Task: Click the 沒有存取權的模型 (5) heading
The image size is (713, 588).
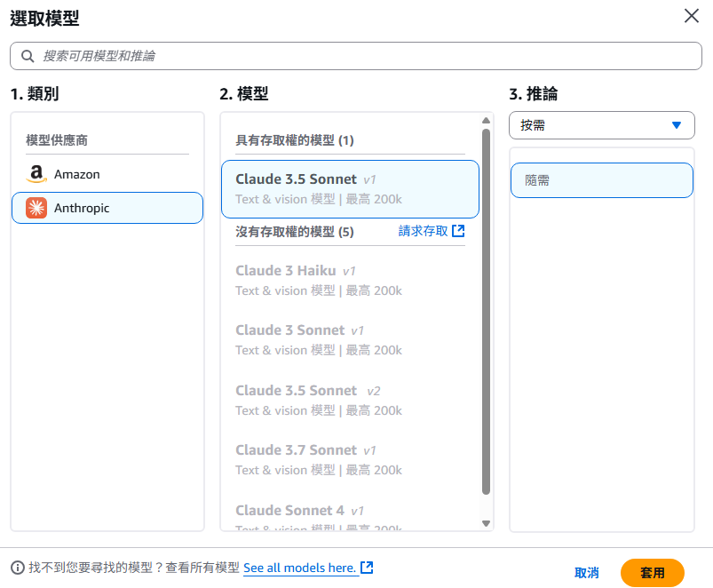Action: pos(294,232)
